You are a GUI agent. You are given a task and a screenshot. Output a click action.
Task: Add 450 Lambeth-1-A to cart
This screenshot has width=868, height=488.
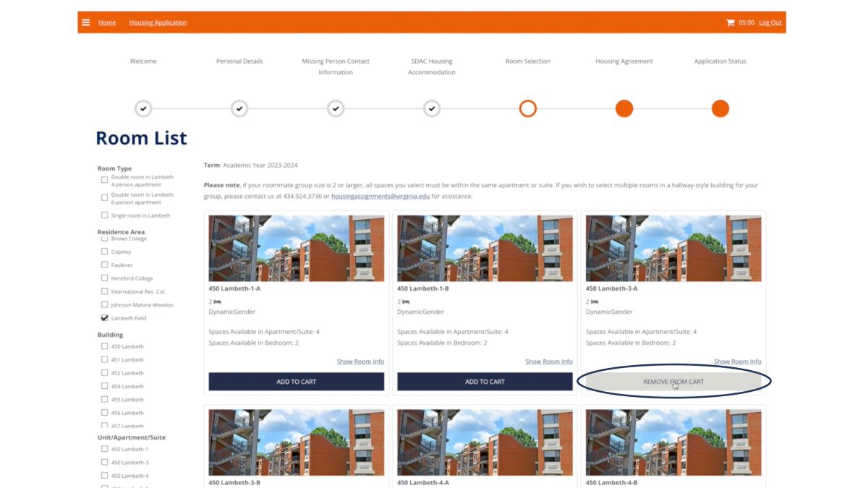tap(297, 382)
